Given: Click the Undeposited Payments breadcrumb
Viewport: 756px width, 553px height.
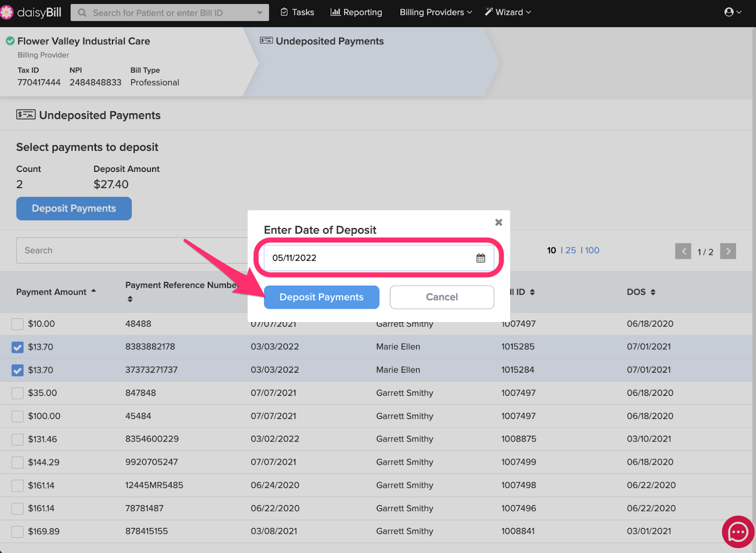Looking at the screenshot, I should pyautogui.click(x=322, y=41).
